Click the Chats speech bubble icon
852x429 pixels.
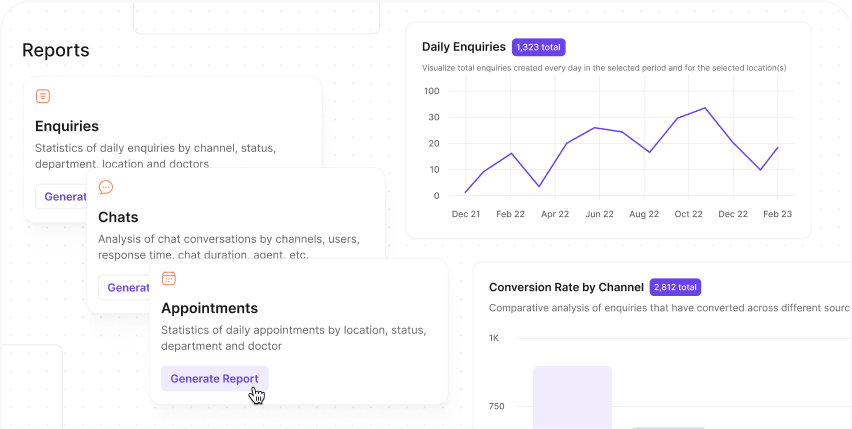pyautogui.click(x=106, y=187)
